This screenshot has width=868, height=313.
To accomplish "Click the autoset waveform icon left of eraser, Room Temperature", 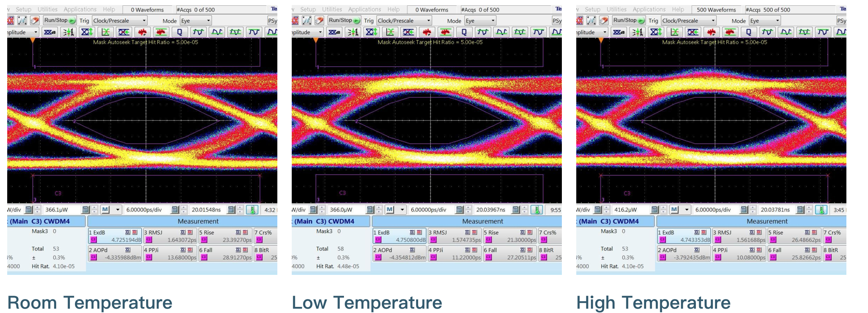I will tap(22, 21).
